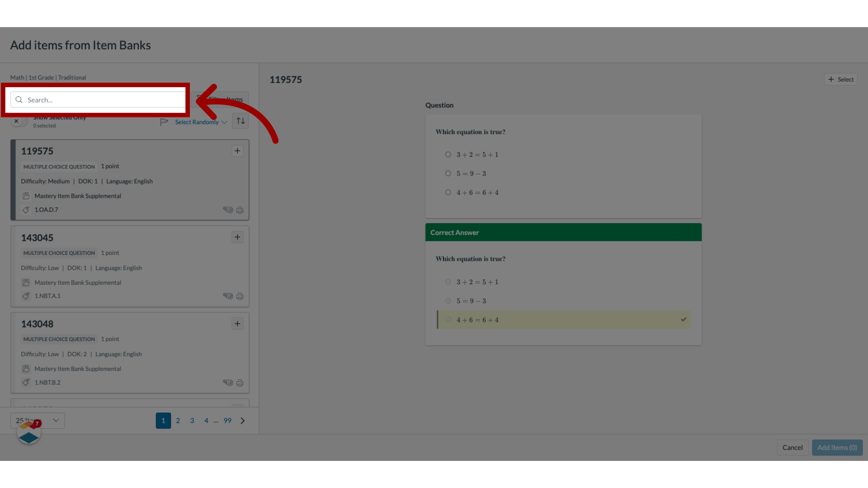Click Cancel to discard selection
The image size is (868, 488).
[x=793, y=447]
